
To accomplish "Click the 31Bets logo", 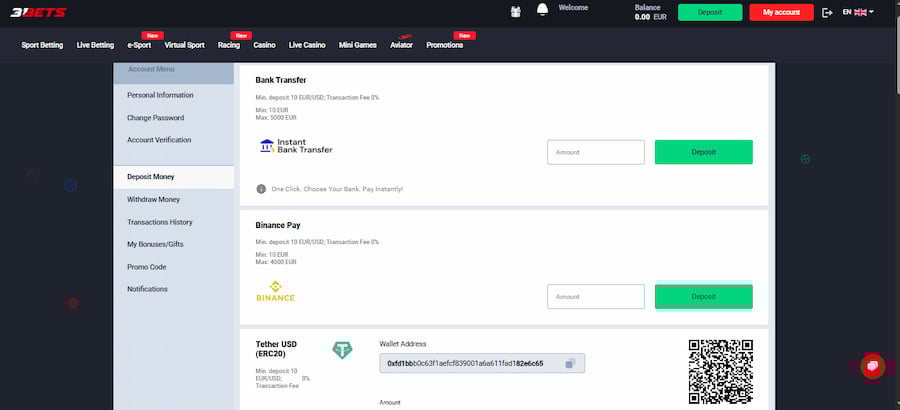I will [x=38, y=13].
